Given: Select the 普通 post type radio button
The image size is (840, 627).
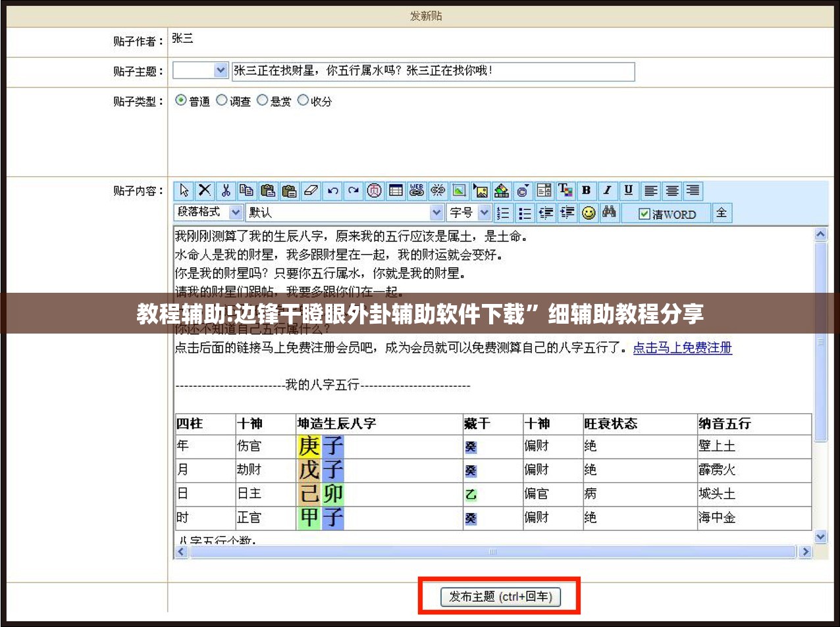Looking at the screenshot, I should tap(180, 100).
